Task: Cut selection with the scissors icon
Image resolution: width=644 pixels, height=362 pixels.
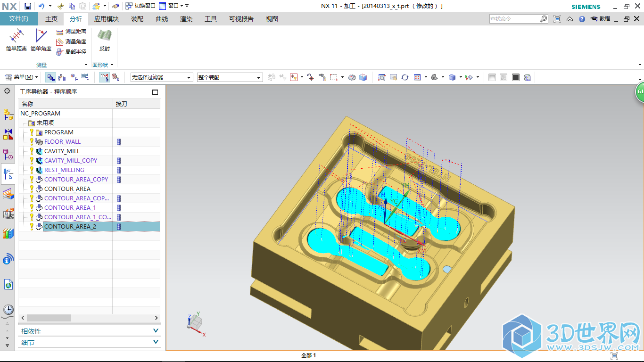Action: [x=60, y=6]
